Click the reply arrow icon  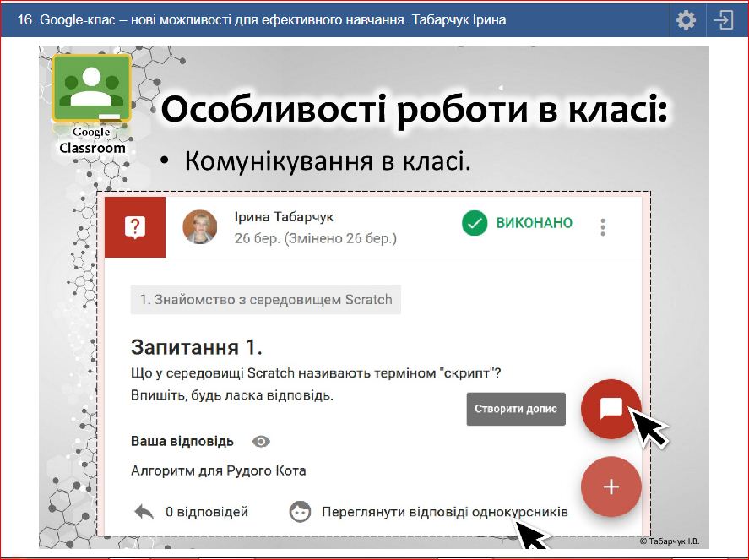(x=144, y=512)
